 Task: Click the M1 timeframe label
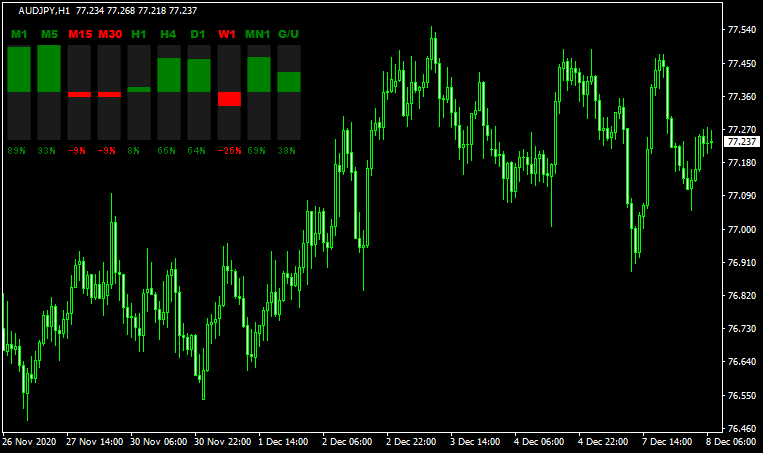coord(18,35)
